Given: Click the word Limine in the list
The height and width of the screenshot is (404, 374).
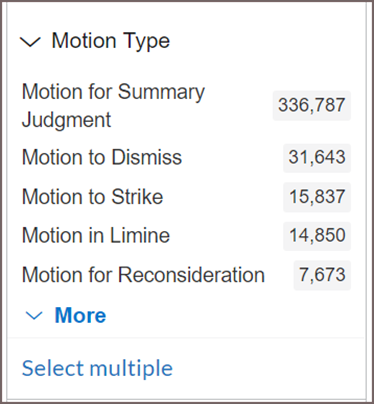Looking at the screenshot, I should (x=140, y=236).
